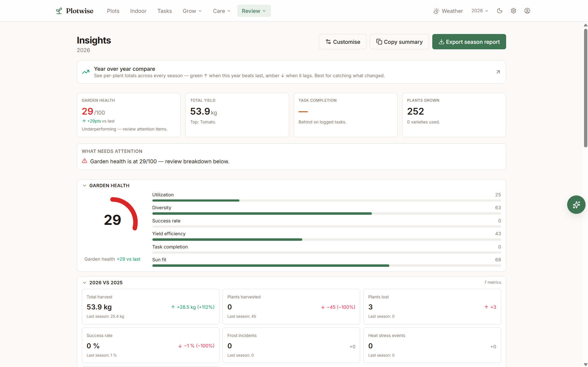Open the Indoor page
The height and width of the screenshot is (367, 588).
tap(138, 11)
